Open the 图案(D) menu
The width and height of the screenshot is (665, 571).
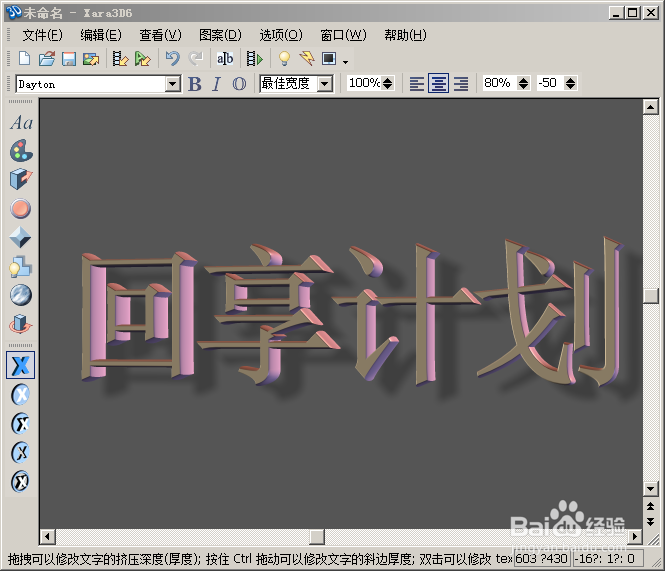[220, 35]
